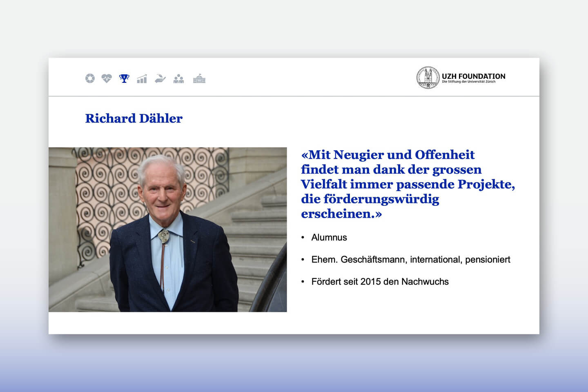The width and height of the screenshot is (588, 392).
Task: Switch the pie chart icon to selected
Action: coord(90,78)
